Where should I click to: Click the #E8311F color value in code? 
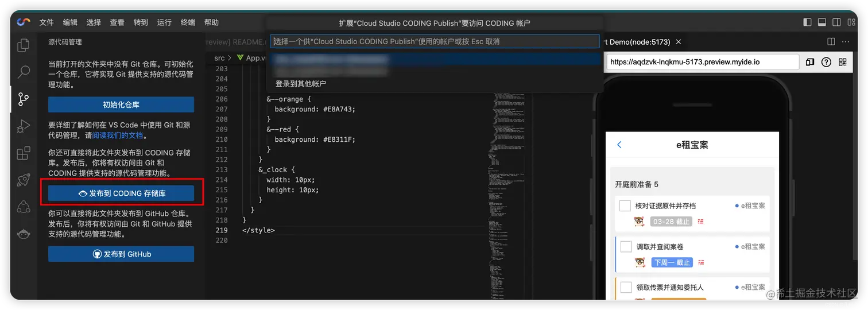pos(338,139)
